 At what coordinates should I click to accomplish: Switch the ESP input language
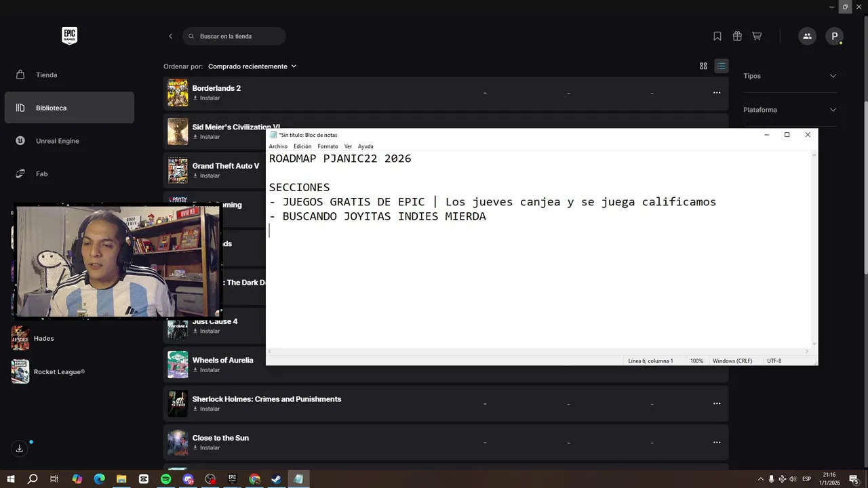807,479
